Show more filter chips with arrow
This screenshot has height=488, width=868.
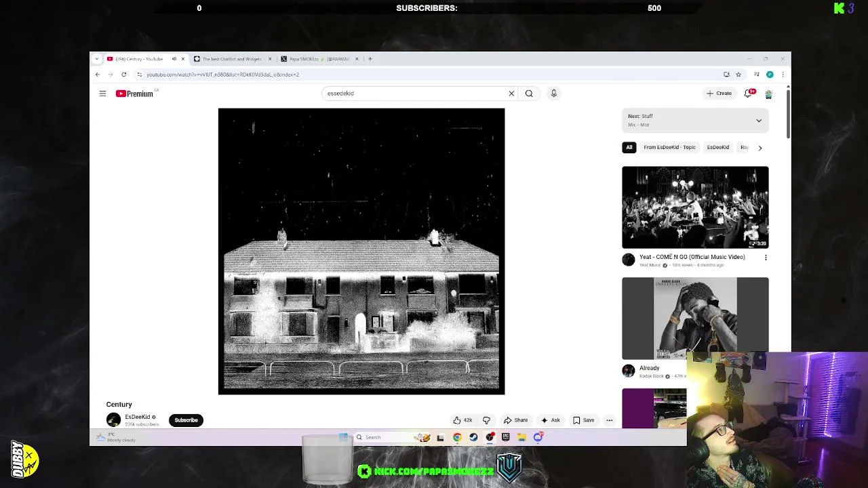tap(759, 147)
